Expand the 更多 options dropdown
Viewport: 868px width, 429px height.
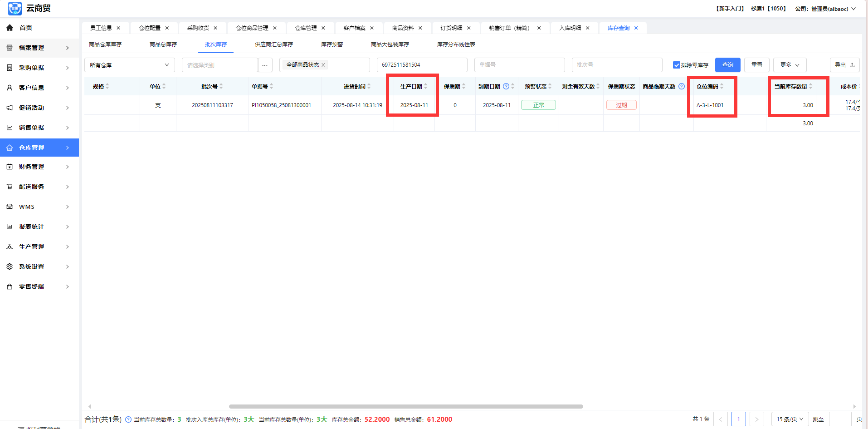[790, 65]
